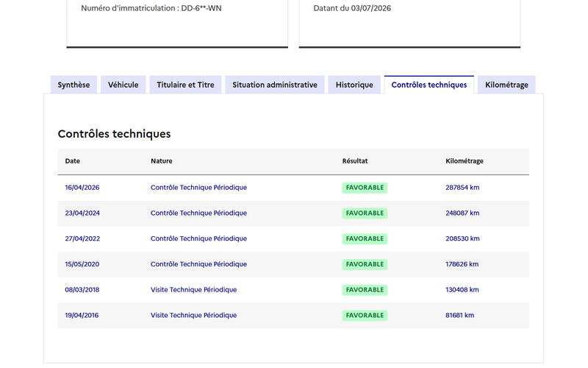Click the Contrôles techniques section heading
Image resolution: width=588 pixels, height=368 pixels.
(x=114, y=134)
